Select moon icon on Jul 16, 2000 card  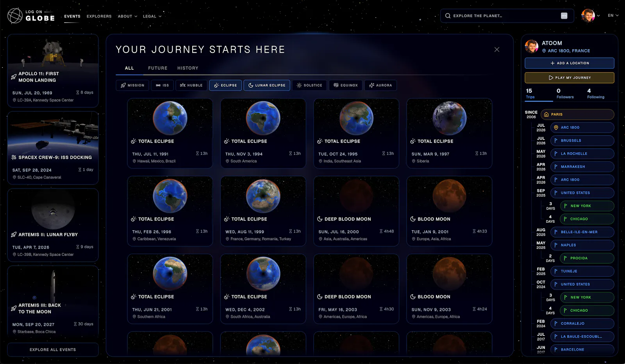(320, 219)
